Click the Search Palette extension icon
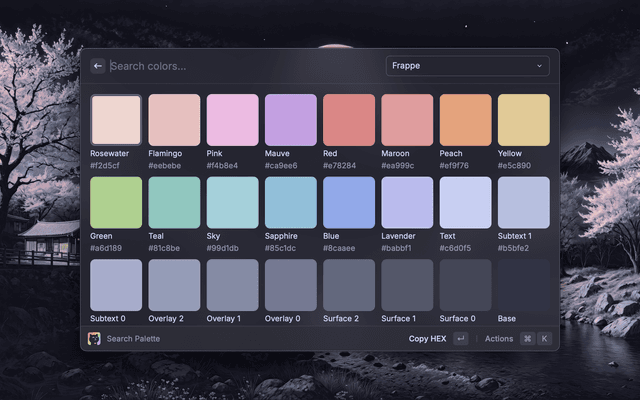This screenshot has width=640, height=400. (x=94, y=339)
